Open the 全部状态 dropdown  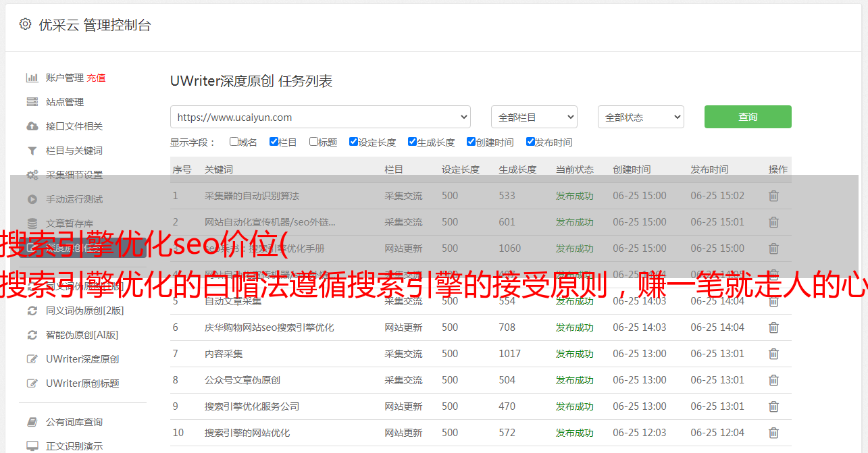pyautogui.click(x=641, y=117)
